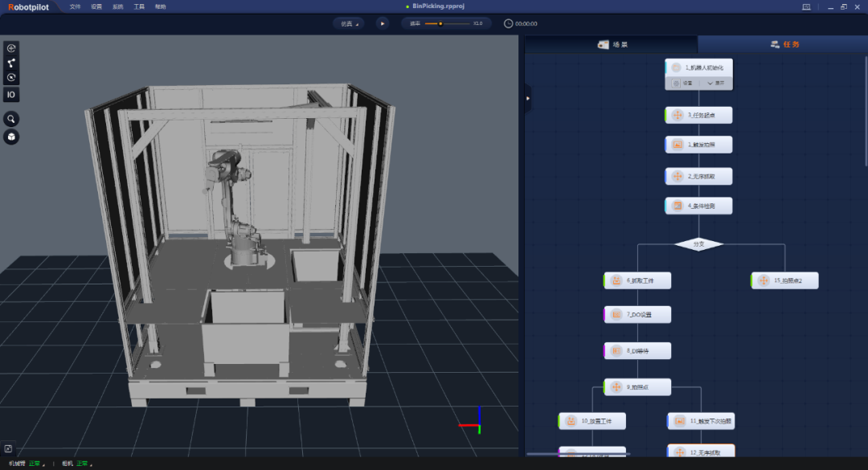
Task: Click the corner icon at viewport bottom-left
Action: pos(8,448)
